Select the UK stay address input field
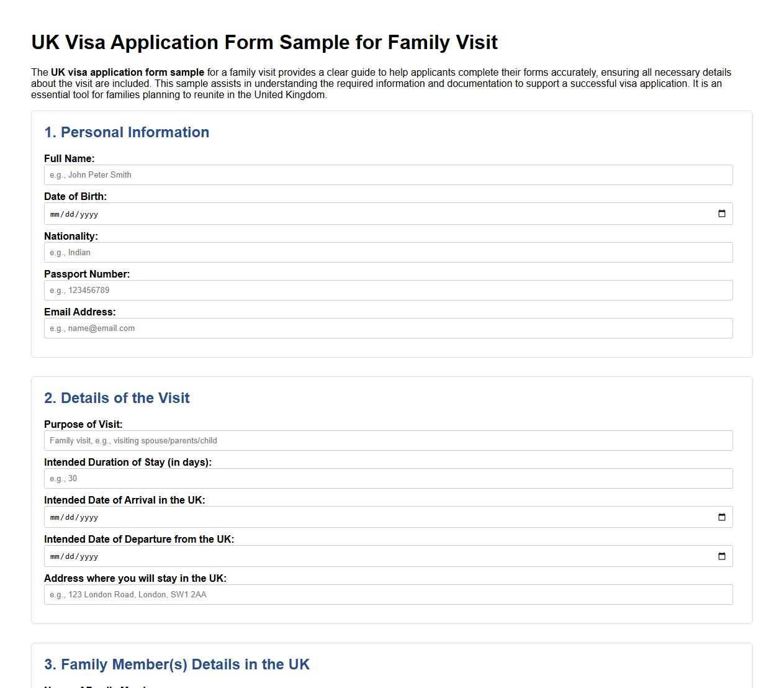784x688 pixels. pyautogui.click(x=388, y=594)
